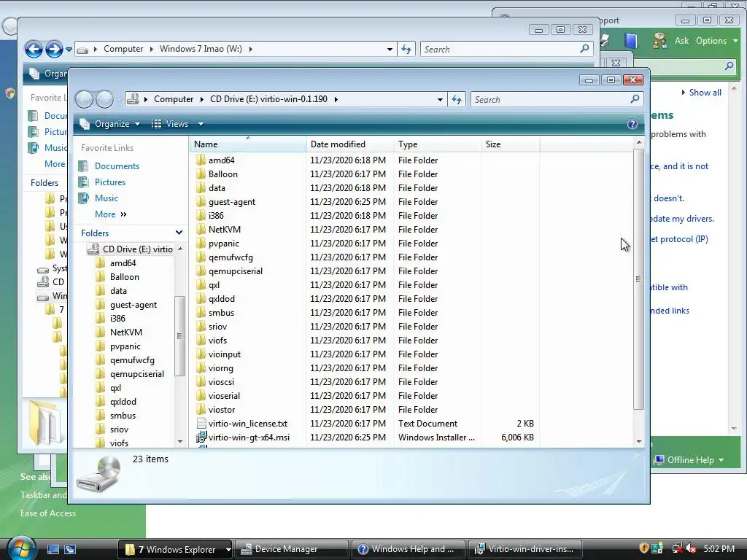This screenshot has width=747, height=560.
Task: Click Show Desktop quick launch icon
Action: (x=53, y=550)
